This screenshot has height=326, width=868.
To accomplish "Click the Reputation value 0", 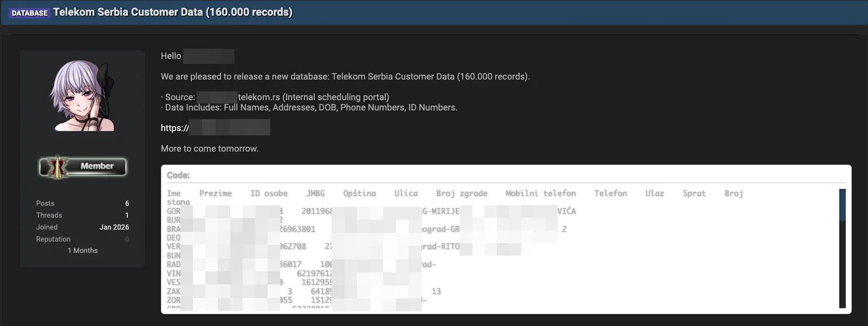I will 126,239.
